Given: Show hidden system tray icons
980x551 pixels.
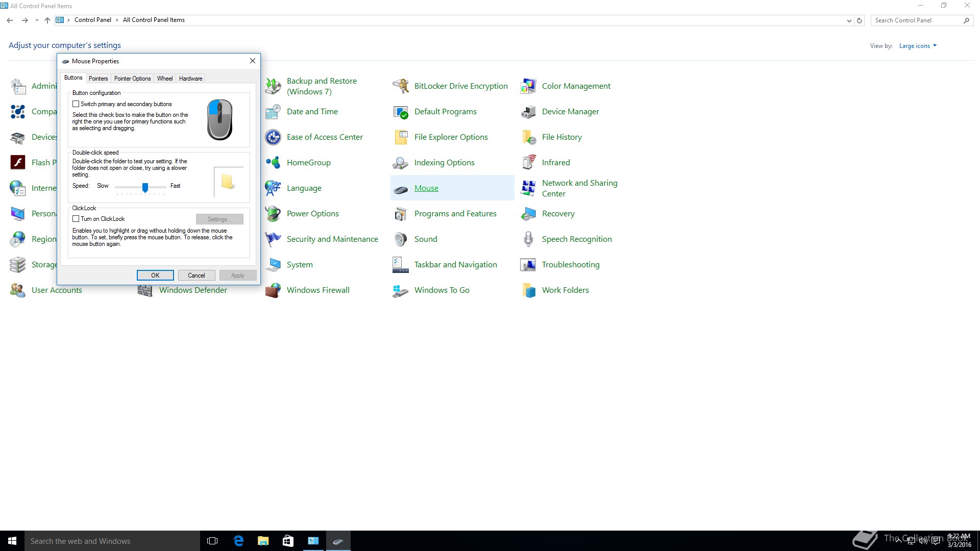Looking at the screenshot, I should coord(898,541).
